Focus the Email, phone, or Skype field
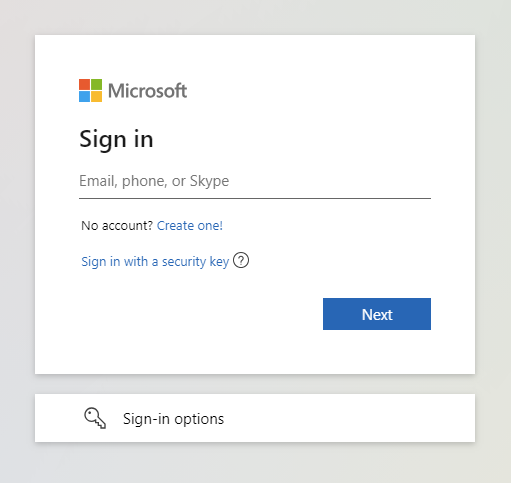511x483 pixels. [x=255, y=181]
